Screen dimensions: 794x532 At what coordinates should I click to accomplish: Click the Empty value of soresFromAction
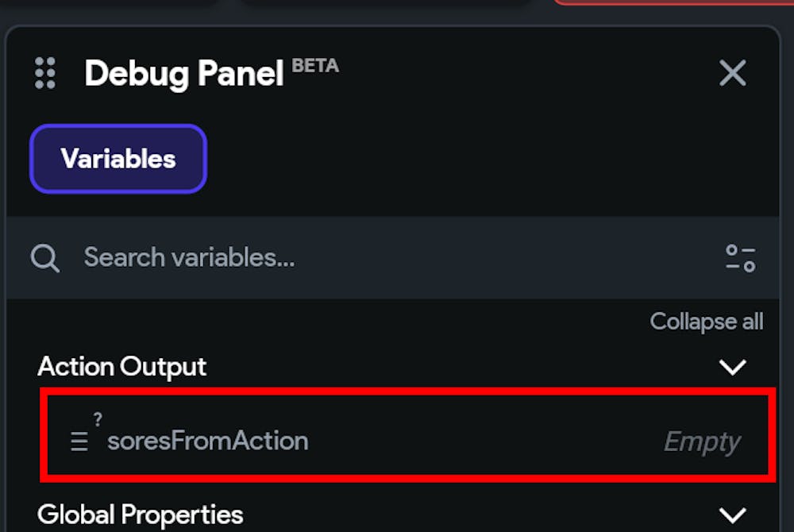click(x=702, y=441)
